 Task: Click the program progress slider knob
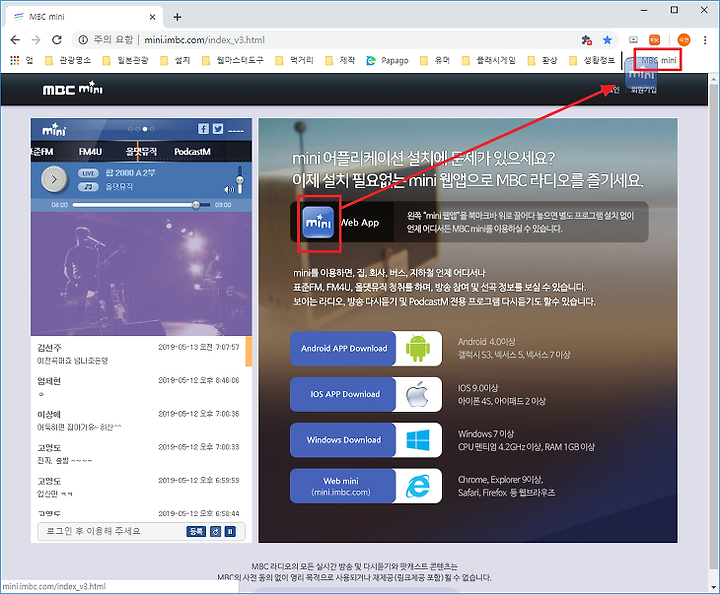(x=196, y=205)
